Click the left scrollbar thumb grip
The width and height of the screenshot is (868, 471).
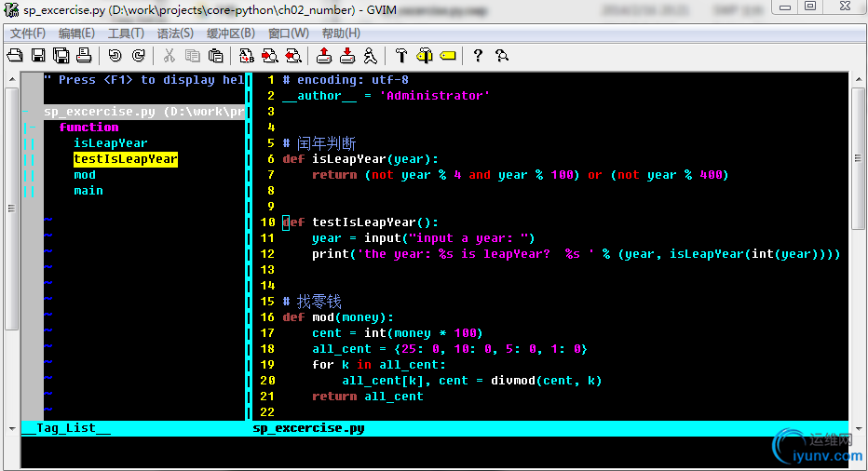(12, 209)
